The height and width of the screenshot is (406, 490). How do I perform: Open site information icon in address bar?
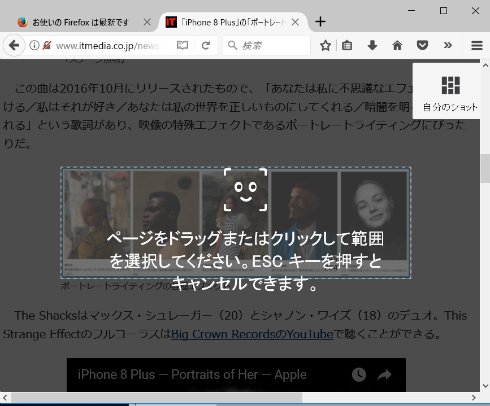(34, 45)
